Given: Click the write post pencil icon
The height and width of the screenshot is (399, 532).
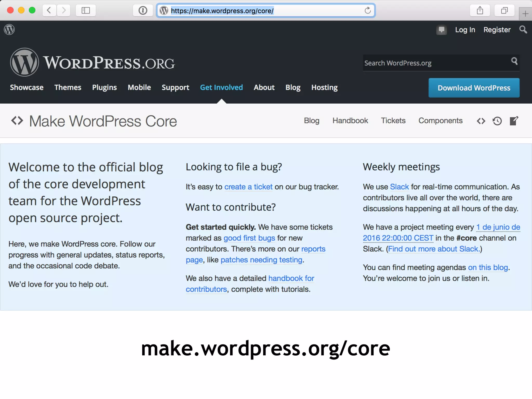Looking at the screenshot, I should click(514, 121).
